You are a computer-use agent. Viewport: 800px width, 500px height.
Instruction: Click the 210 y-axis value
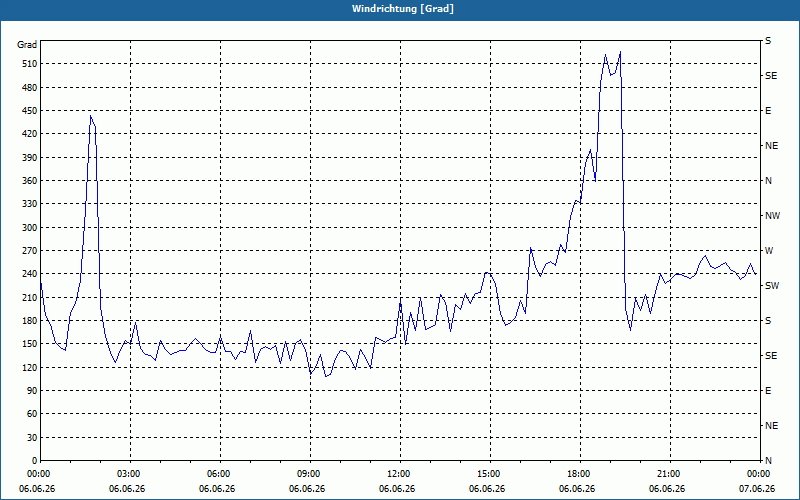click(x=30, y=297)
